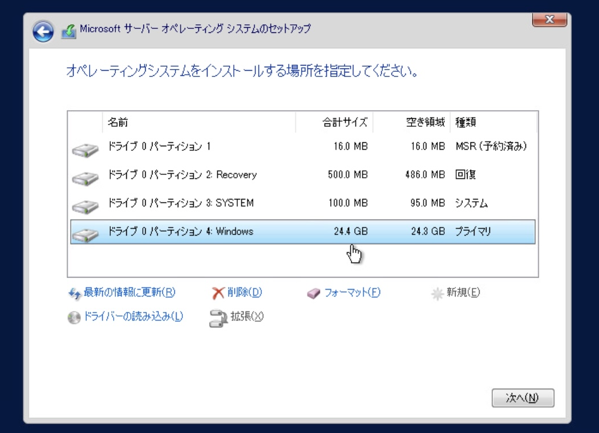Click the pink eraser format icon

click(x=313, y=294)
